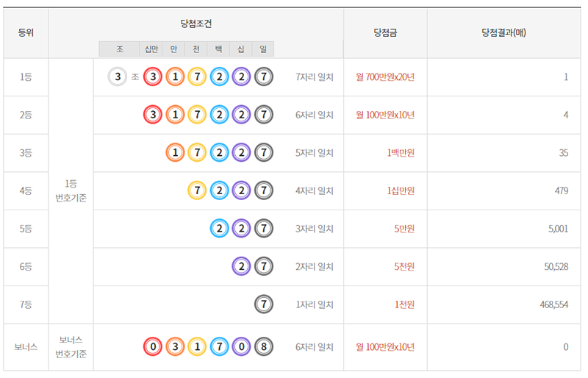Image resolution: width=588 pixels, height=378 pixels.
Task: Click the red ball 3 in the 2등 row
Action: (x=153, y=115)
